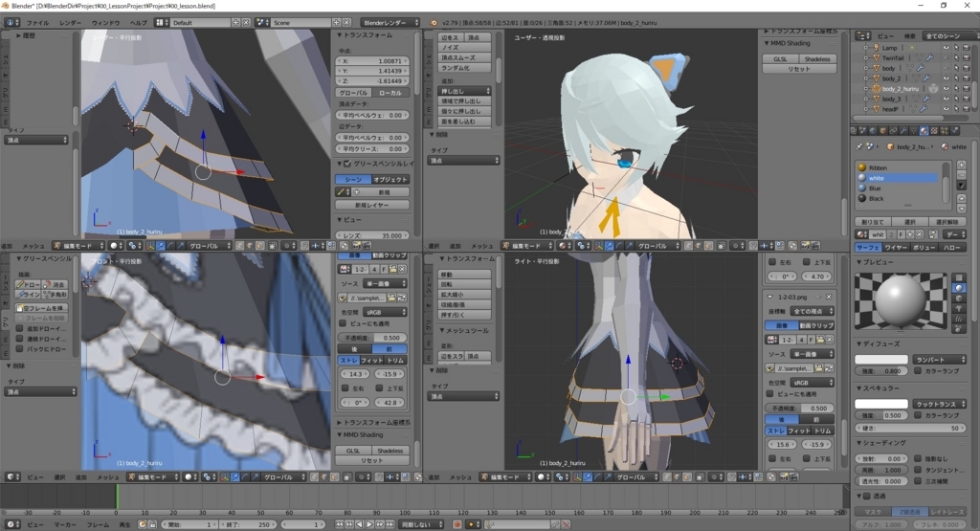Image resolution: width=980 pixels, height=531 pixels.
Task: Select the Black material slot
Action: click(x=899, y=199)
